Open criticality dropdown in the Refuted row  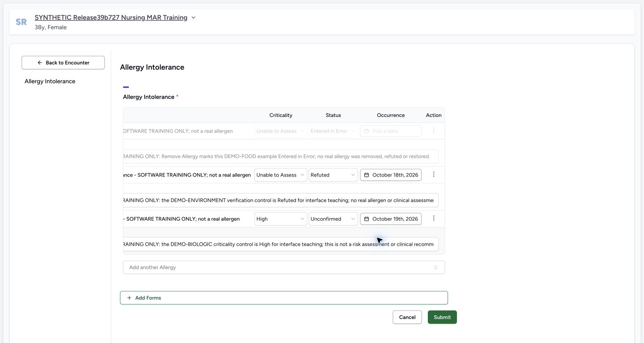pyautogui.click(x=281, y=175)
